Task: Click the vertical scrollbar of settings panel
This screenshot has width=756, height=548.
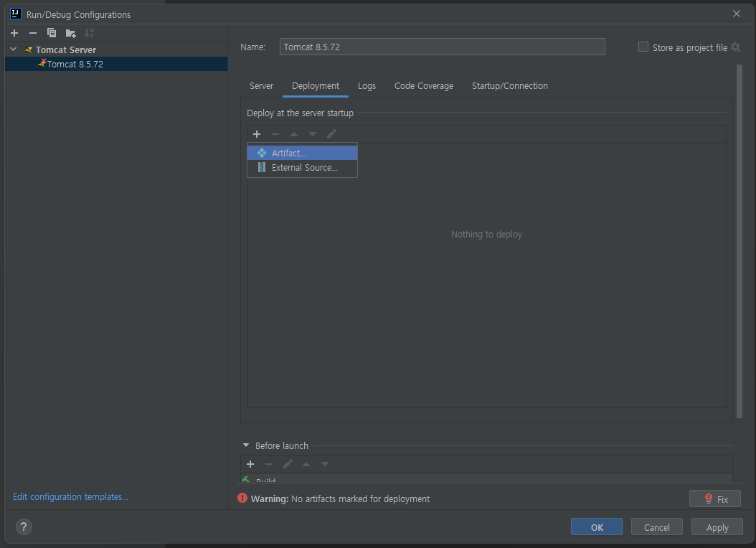Action: (740, 241)
